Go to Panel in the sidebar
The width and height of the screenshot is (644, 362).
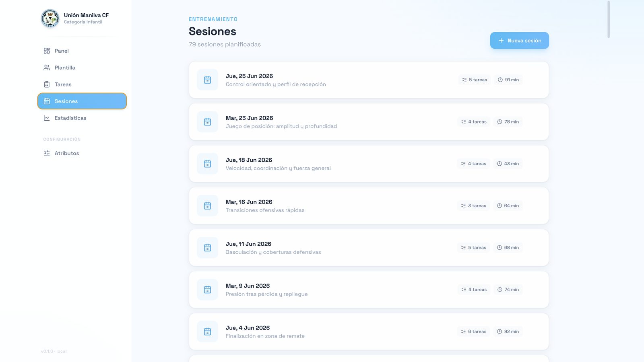(82, 51)
